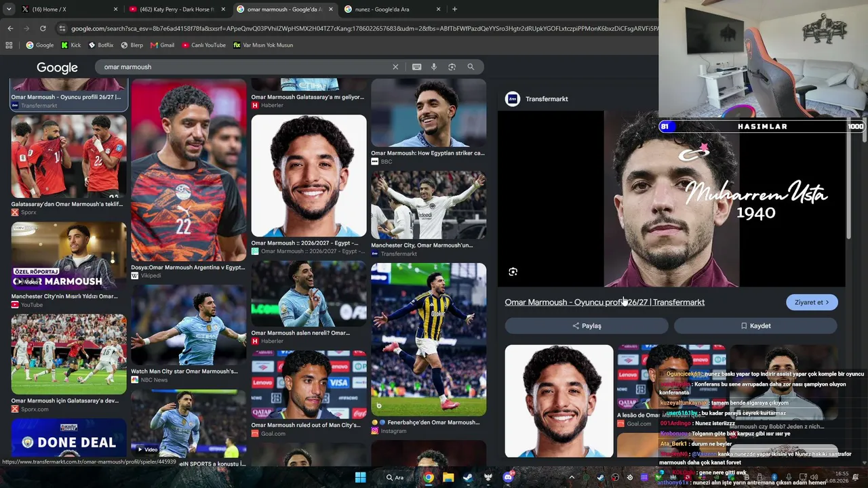868x488 pixels.
Task: View site information for google.com
Action: pos(62,28)
